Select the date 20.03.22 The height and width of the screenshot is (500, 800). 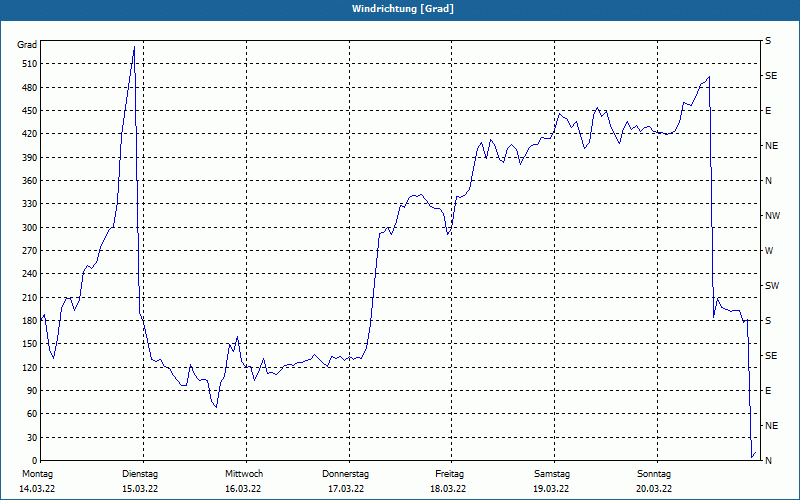654,489
